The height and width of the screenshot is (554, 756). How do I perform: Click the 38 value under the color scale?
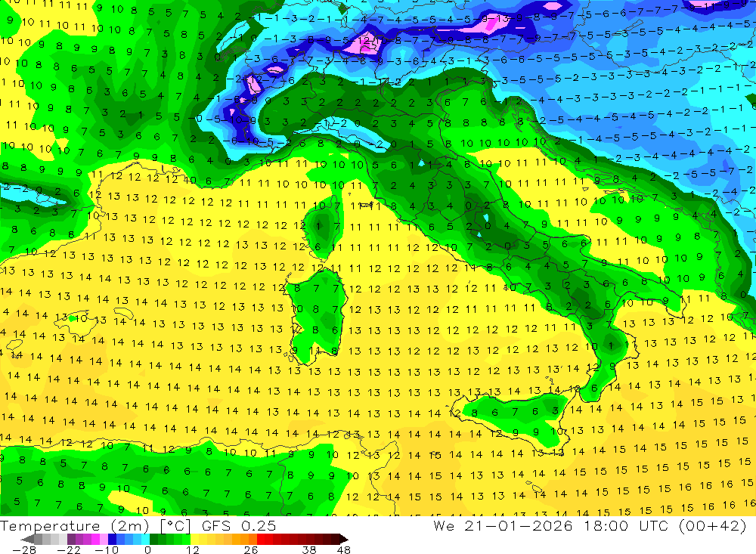(x=309, y=549)
